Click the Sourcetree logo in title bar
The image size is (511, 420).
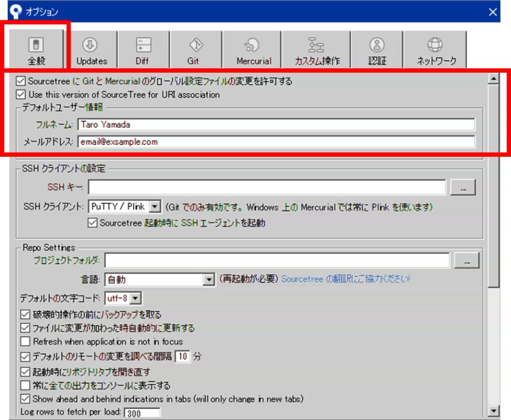click(15, 11)
